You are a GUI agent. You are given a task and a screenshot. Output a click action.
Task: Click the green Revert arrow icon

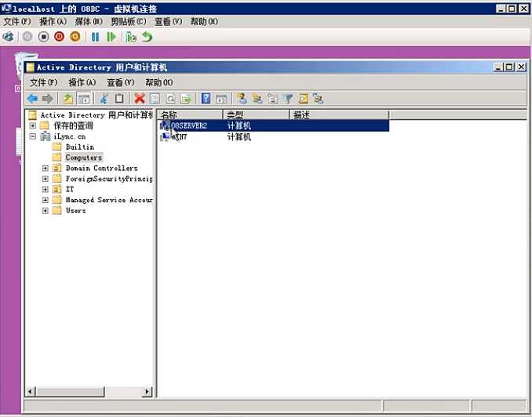coord(147,37)
